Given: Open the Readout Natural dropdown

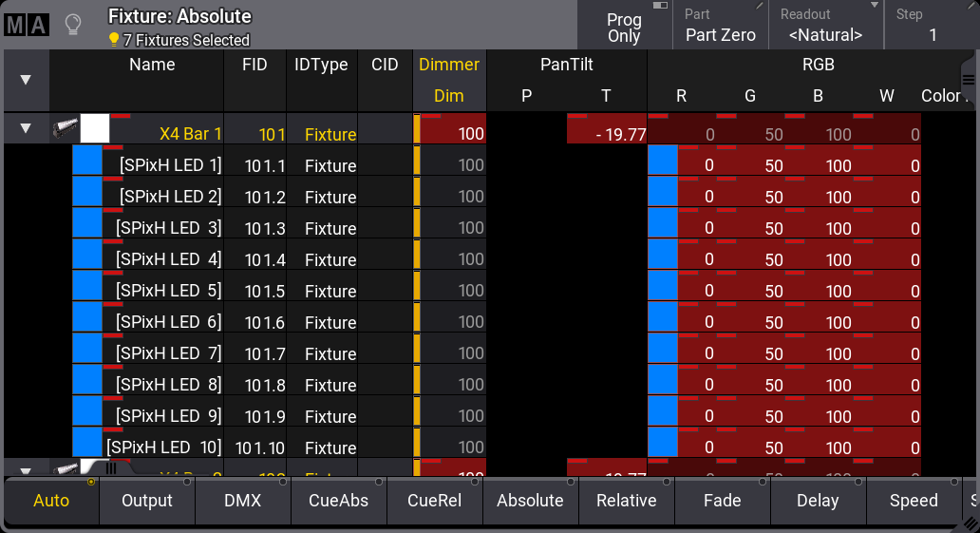Looking at the screenshot, I should click(x=825, y=27).
